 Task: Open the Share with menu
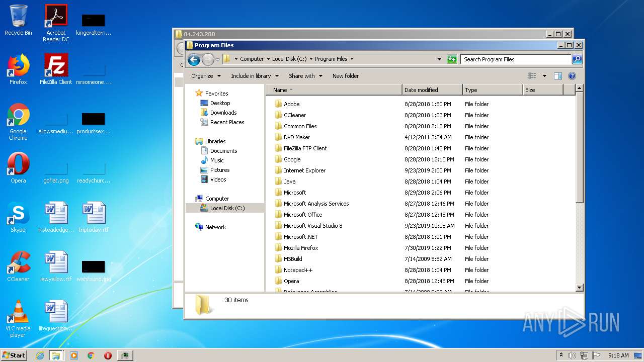pos(305,76)
